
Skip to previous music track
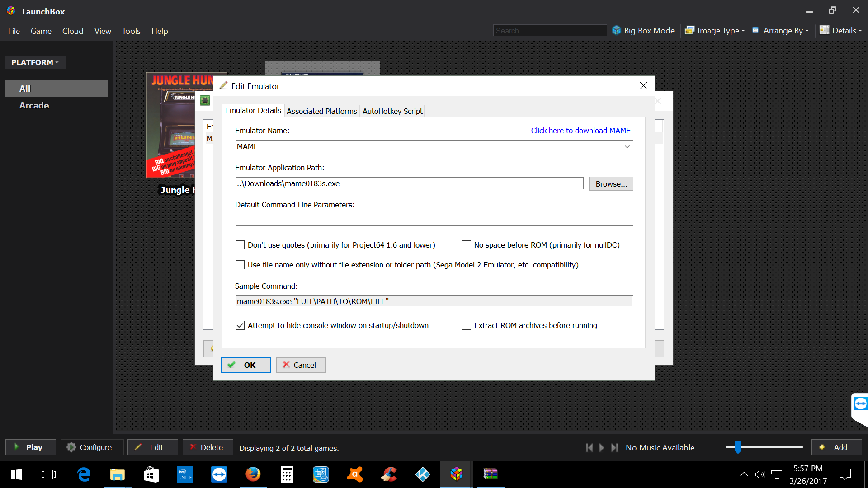pyautogui.click(x=589, y=447)
